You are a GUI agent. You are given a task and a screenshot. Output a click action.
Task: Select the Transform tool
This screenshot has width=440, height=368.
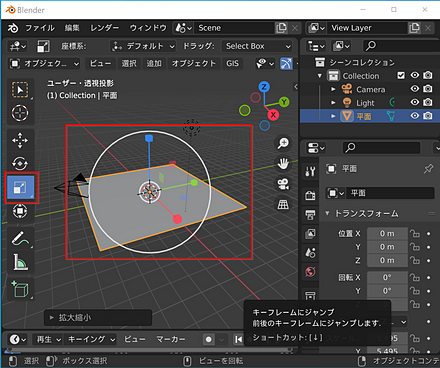point(20,211)
